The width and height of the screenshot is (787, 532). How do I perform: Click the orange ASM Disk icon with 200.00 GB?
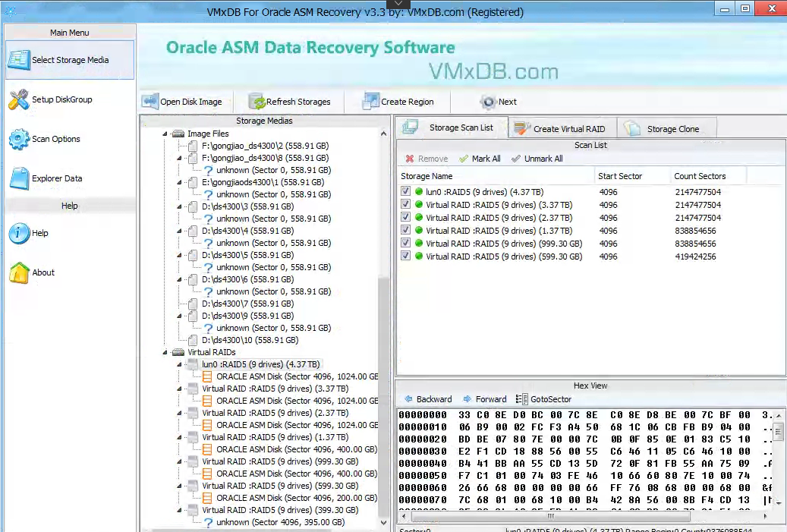tap(206, 498)
